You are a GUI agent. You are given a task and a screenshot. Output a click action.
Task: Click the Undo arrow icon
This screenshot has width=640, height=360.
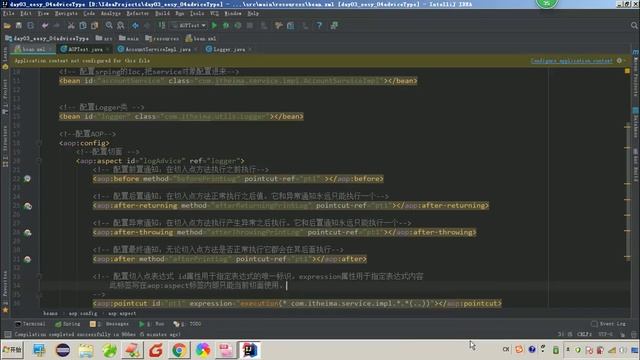[x=44, y=26]
